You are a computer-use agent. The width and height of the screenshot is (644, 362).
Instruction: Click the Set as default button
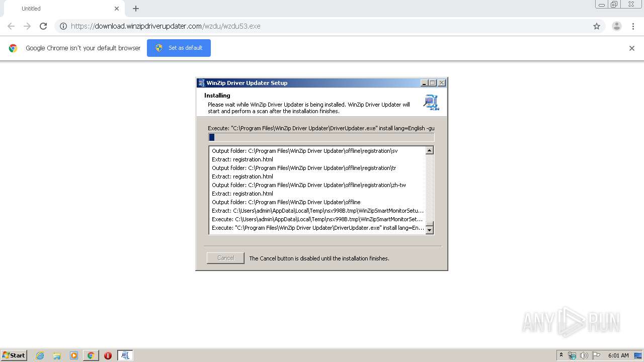point(179,48)
